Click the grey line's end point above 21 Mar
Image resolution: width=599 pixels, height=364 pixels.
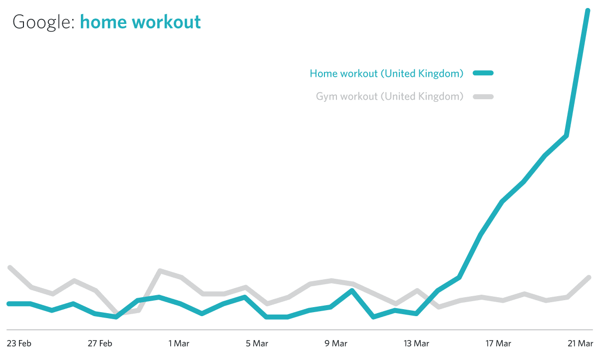[x=589, y=277]
